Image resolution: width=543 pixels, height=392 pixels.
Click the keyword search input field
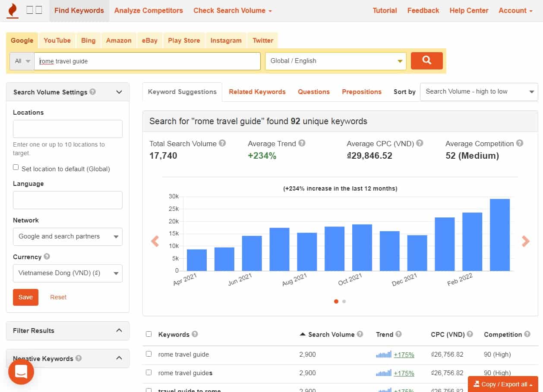[x=147, y=61]
